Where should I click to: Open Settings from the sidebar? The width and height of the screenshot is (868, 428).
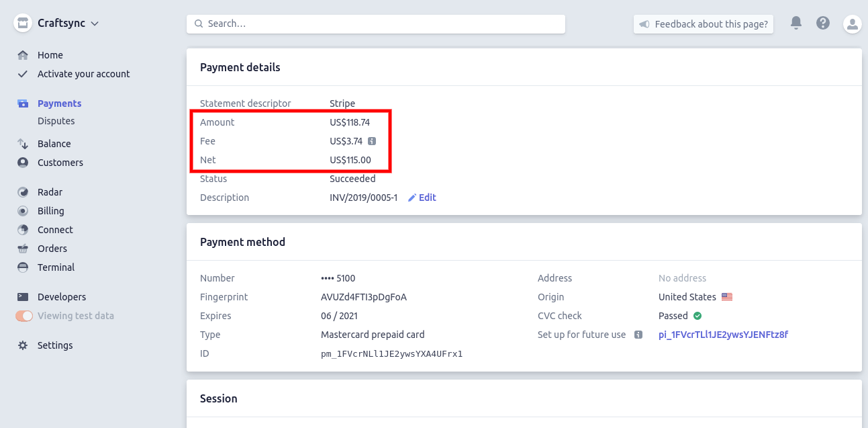[55, 345]
